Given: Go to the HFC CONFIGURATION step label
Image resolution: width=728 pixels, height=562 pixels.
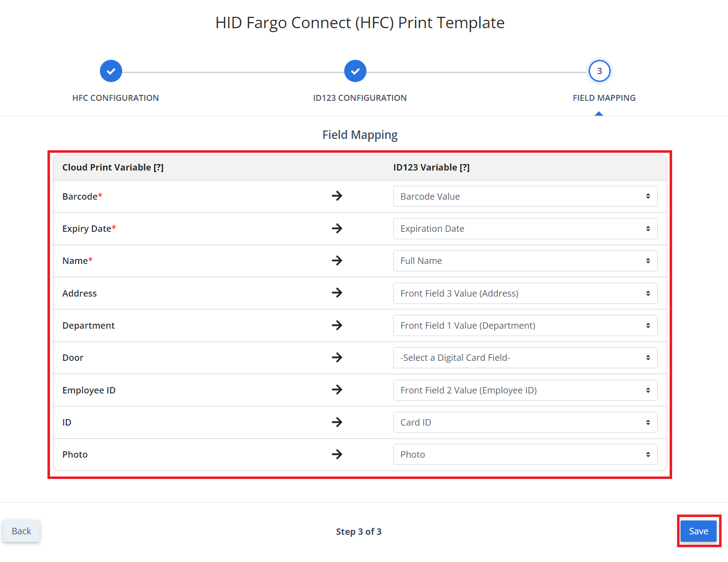Looking at the screenshot, I should point(116,98).
